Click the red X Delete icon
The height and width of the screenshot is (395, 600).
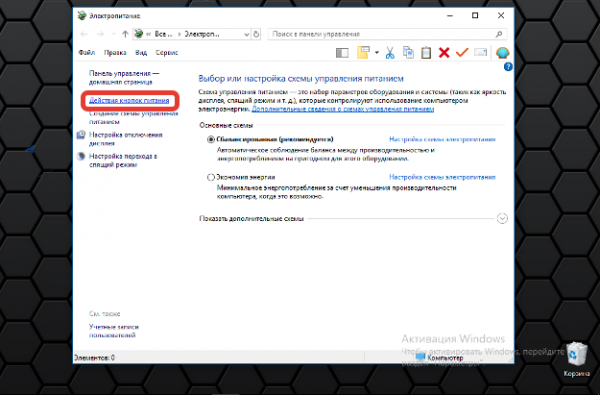[444, 52]
